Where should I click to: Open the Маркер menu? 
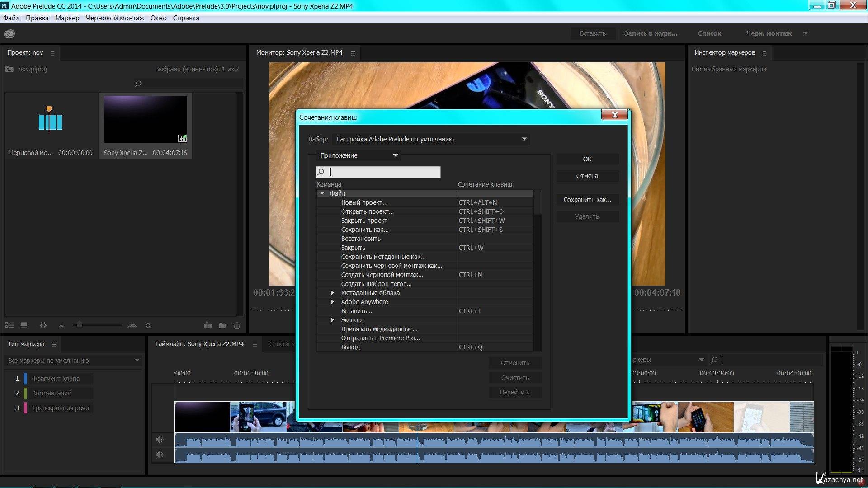(x=67, y=18)
